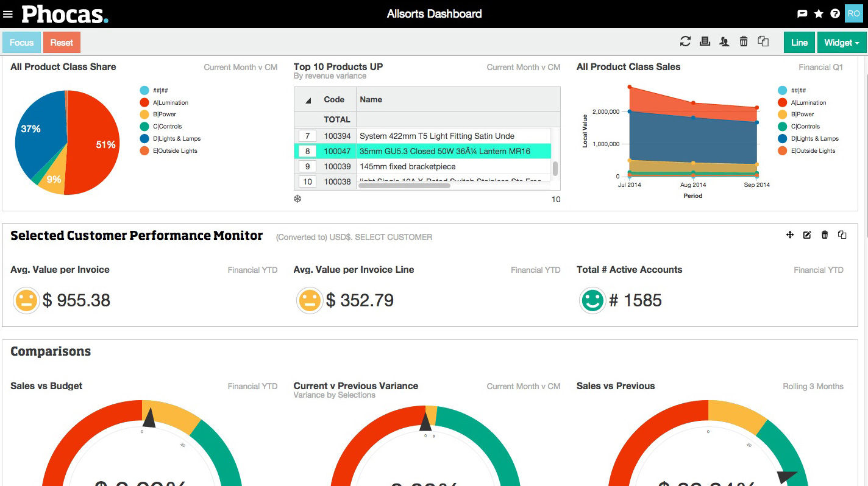Click the Jul 2014 A|Lumination data point
Viewport: 868px width, 486px height.
point(630,86)
